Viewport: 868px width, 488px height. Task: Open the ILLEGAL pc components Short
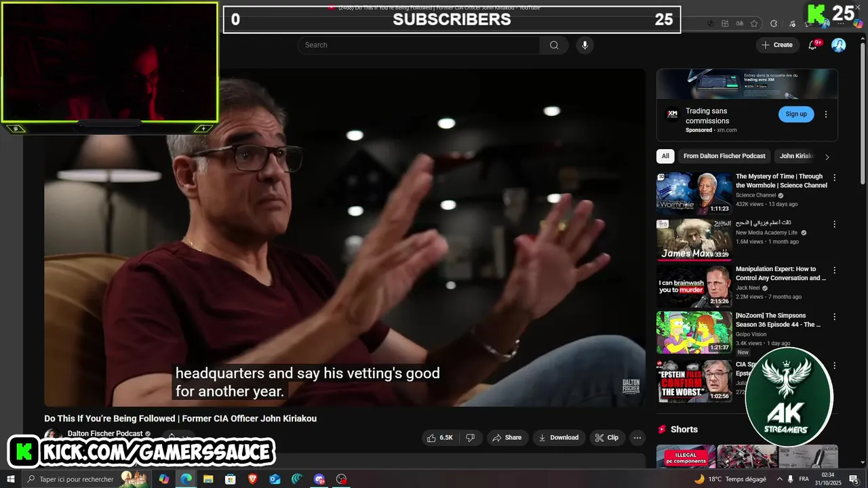point(686,456)
